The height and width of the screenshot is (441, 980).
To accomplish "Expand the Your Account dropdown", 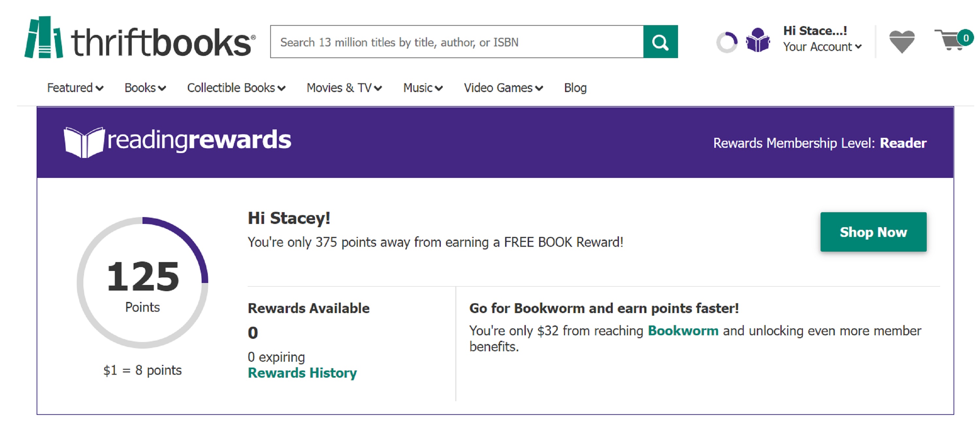I will 822,47.
